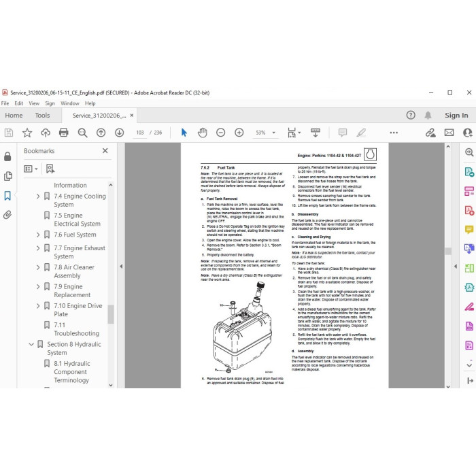
Task: Close the Service_31200206 document tab
Action: click(132, 116)
